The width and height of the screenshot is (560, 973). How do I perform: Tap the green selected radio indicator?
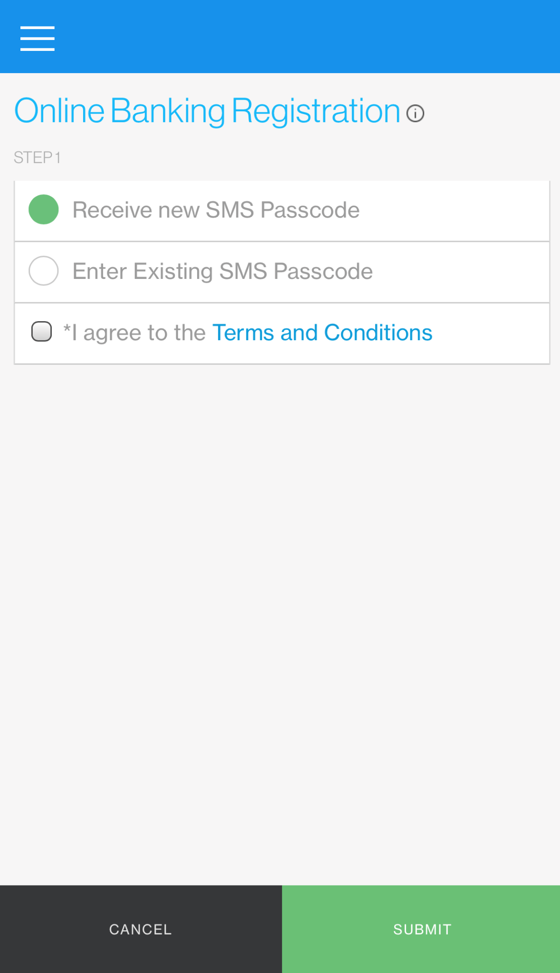point(43,209)
